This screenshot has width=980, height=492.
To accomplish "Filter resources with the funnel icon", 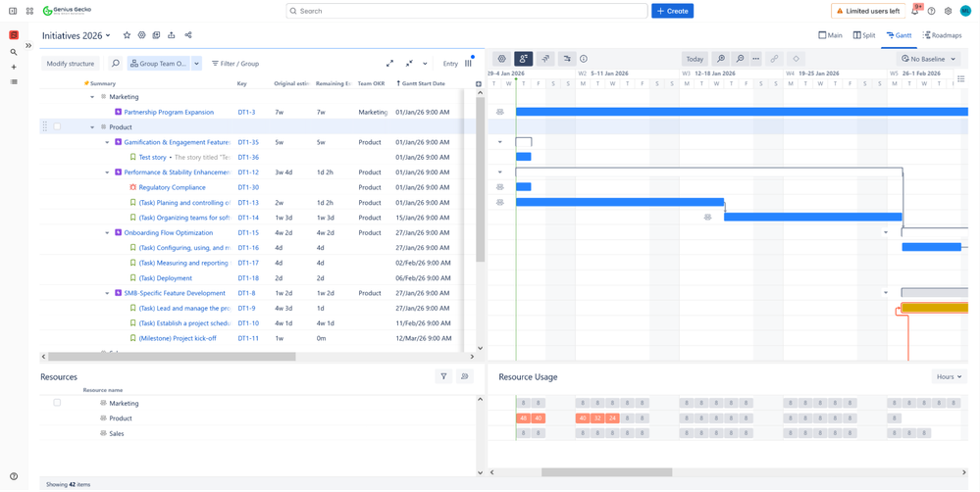I will click(x=443, y=376).
